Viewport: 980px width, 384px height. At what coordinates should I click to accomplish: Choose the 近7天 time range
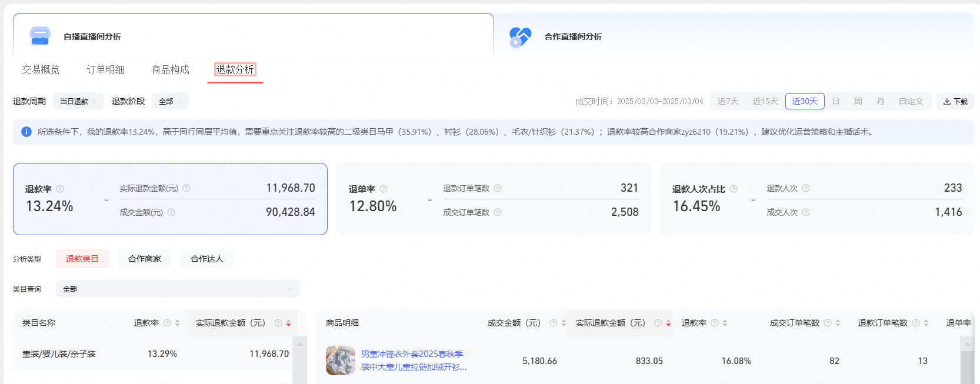point(728,101)
